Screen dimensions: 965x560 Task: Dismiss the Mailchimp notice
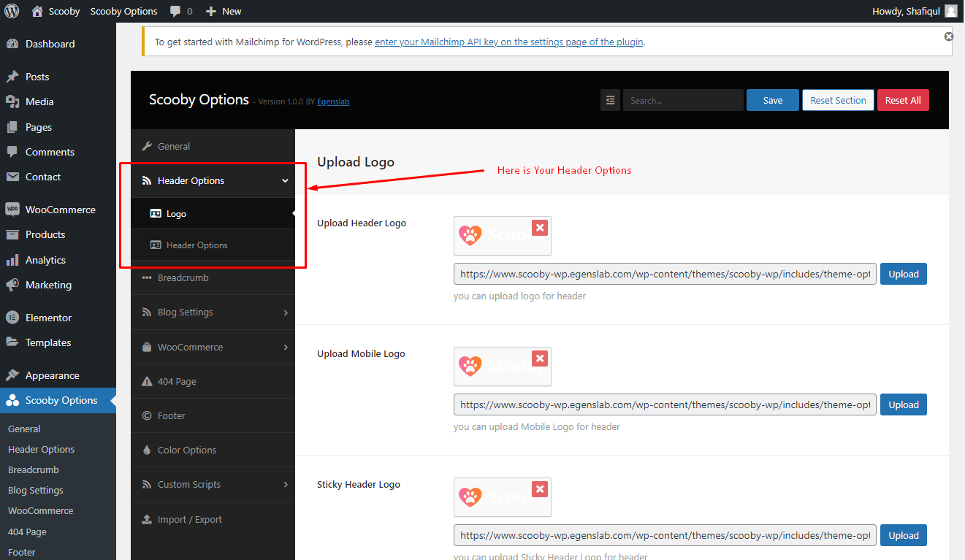pos(948,37)
